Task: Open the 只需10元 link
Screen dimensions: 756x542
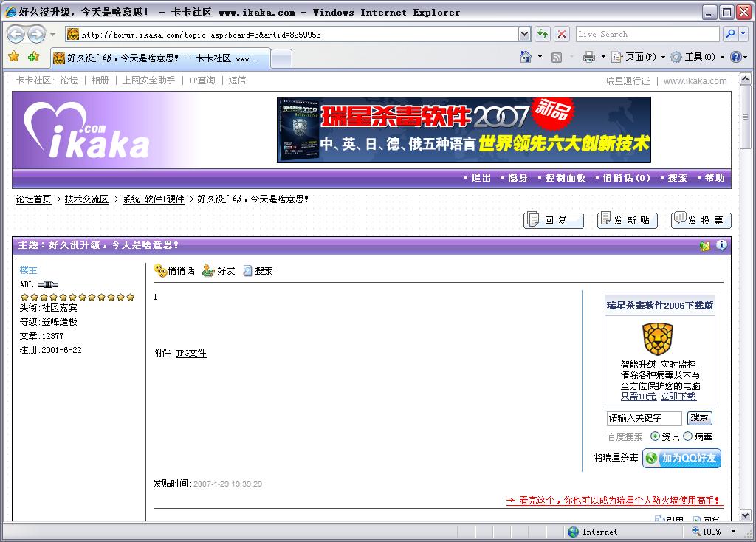Action: click(639, 397)
